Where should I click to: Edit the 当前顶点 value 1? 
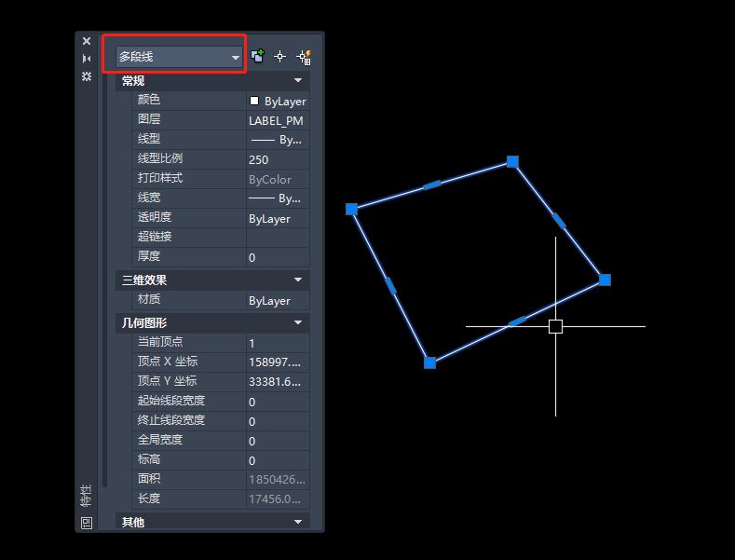coord(278,343)
